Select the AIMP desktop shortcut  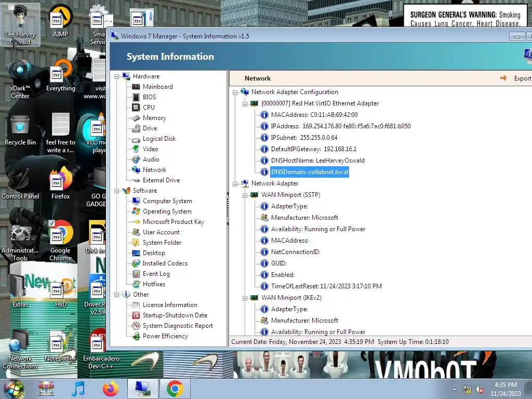click(x=60, y=20)
